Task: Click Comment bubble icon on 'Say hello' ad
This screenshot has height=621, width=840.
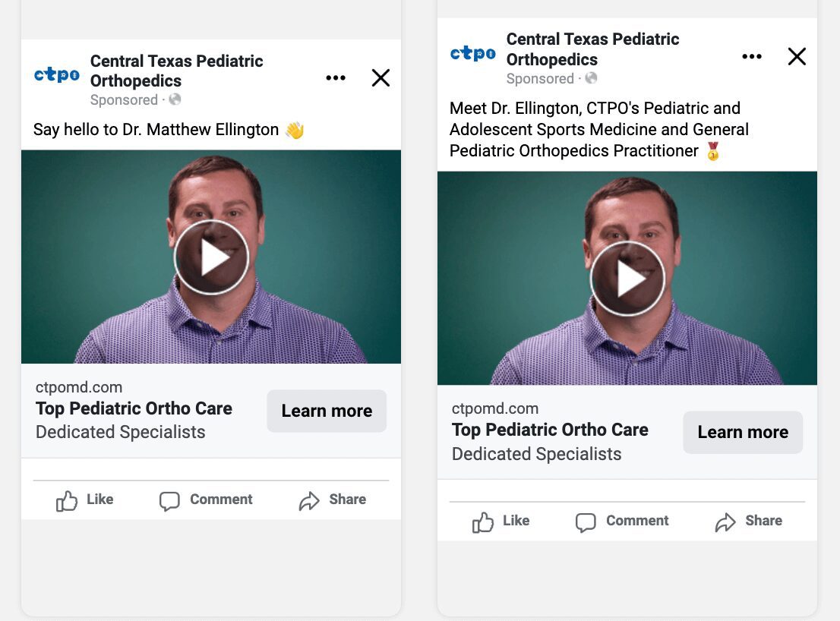Action: [x=169, y=500]
